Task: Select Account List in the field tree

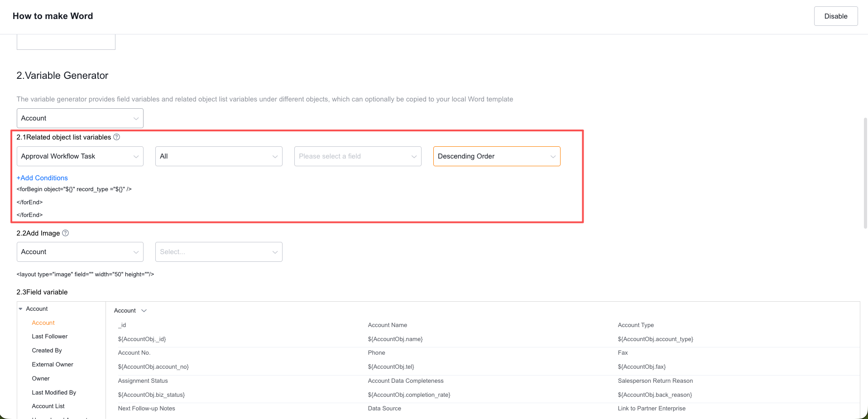Action: (x=48, y=406)
